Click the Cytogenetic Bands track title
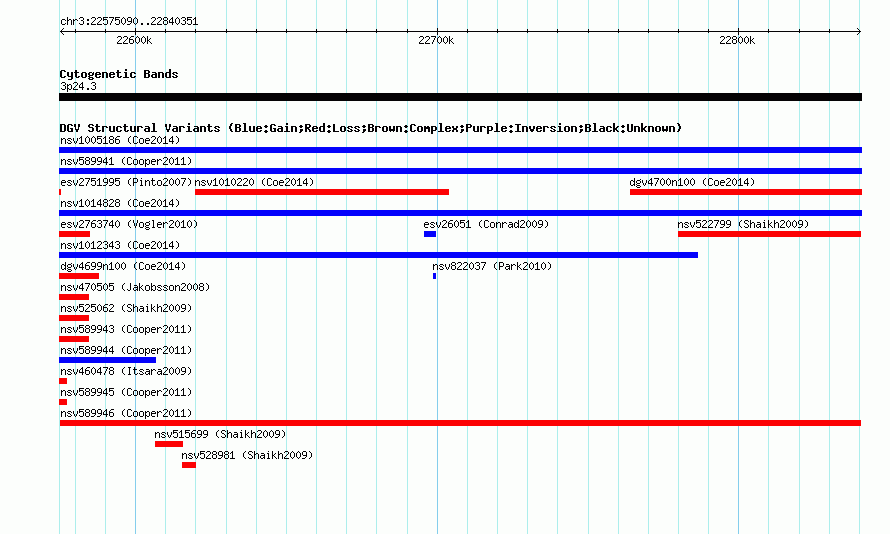890x534 pixels. 119,74
